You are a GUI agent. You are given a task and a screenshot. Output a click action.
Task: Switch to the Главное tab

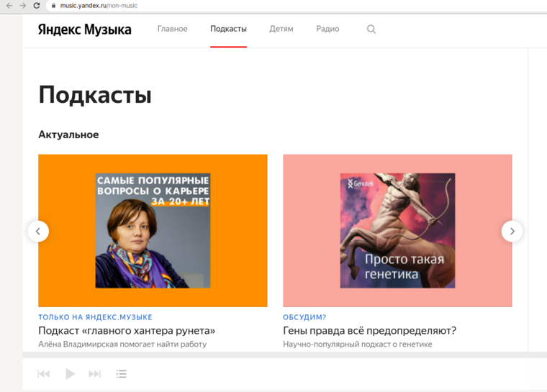pos(172,29)
